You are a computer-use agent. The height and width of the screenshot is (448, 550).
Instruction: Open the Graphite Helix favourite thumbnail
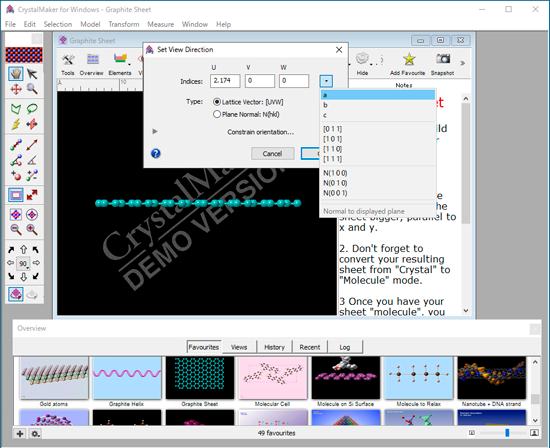pyautogui.click(x=127, y=378)
